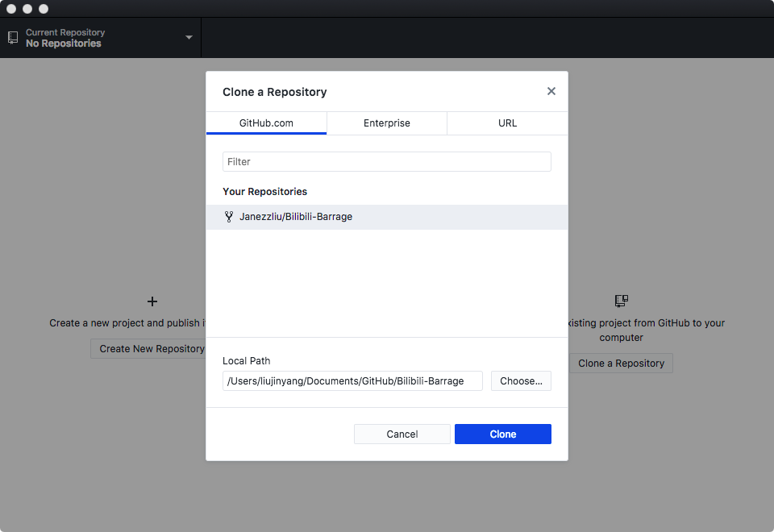
Task: Click the green maximize window button
Action: (44, 9)
